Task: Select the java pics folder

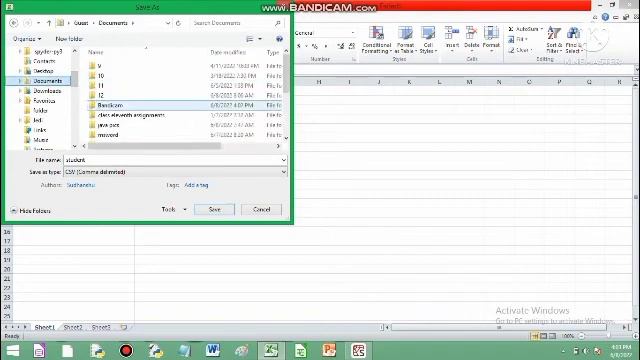Action: point(109,125)
